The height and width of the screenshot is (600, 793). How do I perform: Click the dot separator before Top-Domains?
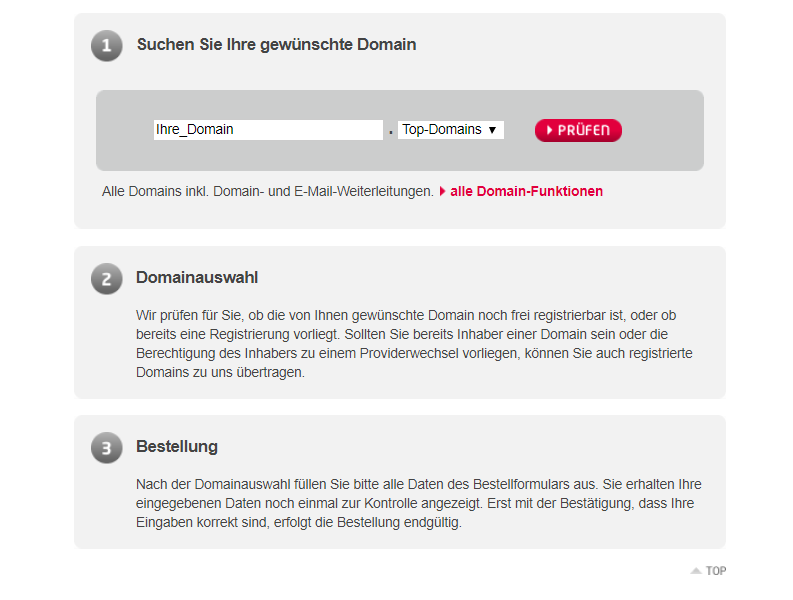(x=390, y=132)
